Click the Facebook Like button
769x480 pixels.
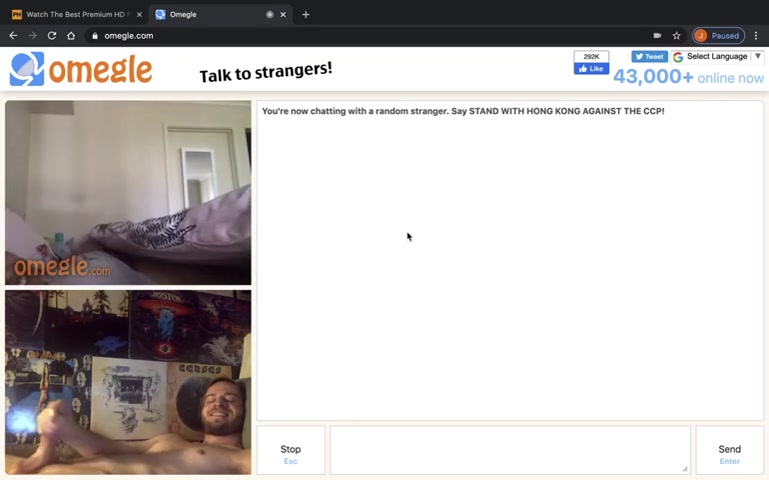[591, 69]
